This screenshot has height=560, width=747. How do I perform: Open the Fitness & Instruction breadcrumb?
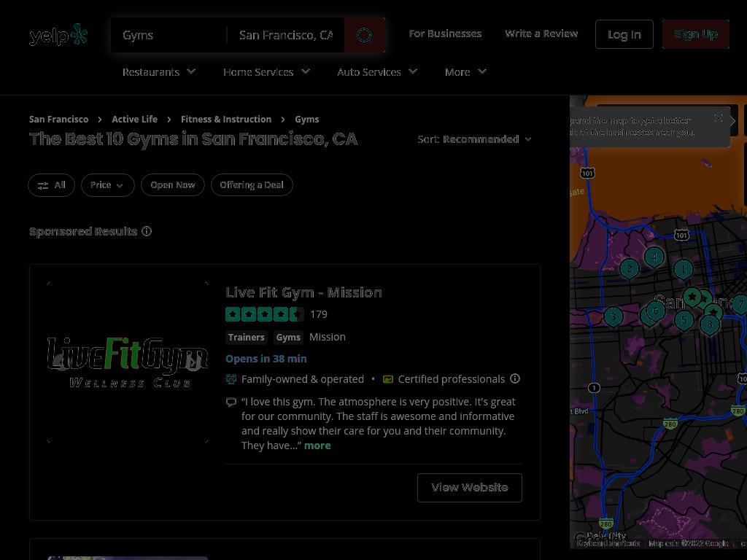point(226,119)
